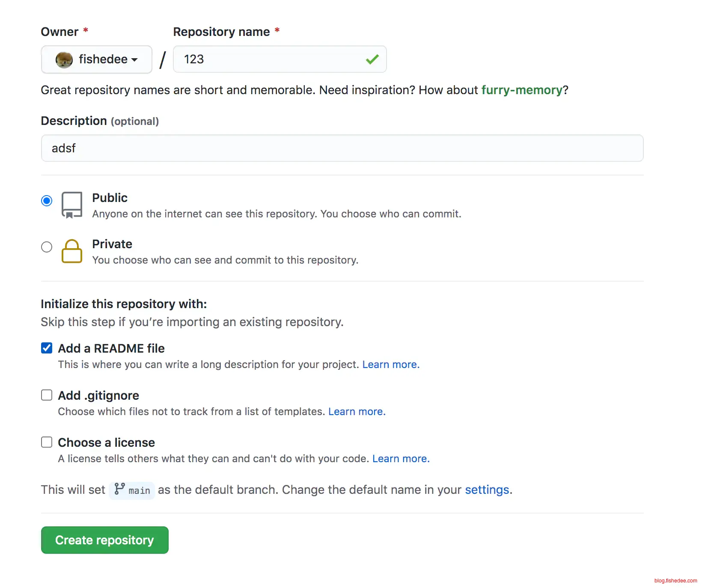Click the blog.fishedee.com watermark text

coord(675,581)
